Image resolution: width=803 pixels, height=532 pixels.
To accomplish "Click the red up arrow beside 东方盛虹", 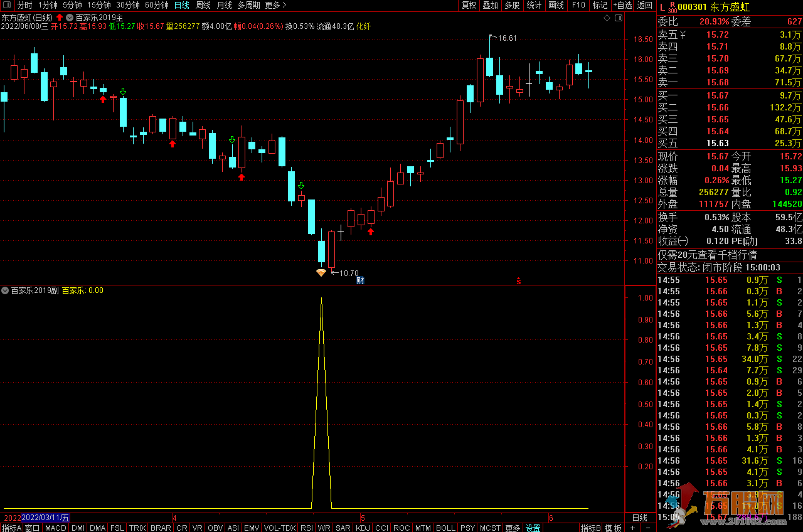I will coord(60,18).
